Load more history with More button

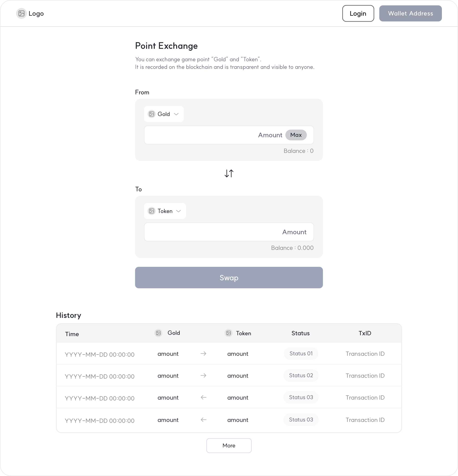click(229, 445)
